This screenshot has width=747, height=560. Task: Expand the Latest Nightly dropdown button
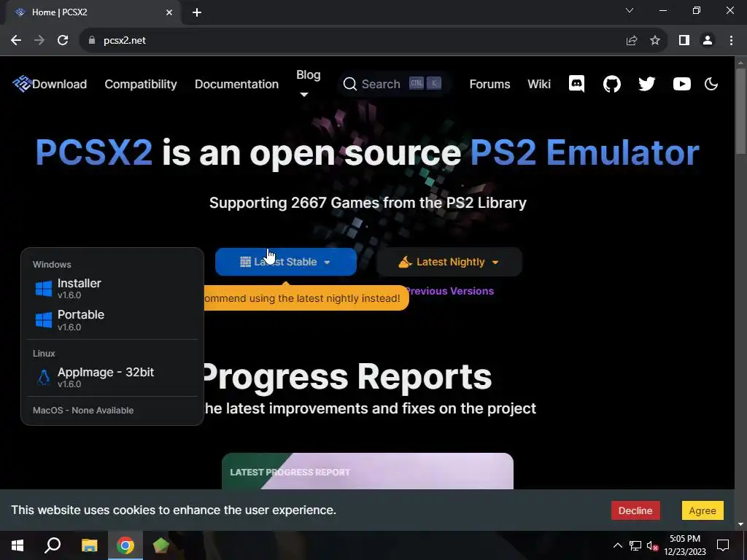coord(449,262)
